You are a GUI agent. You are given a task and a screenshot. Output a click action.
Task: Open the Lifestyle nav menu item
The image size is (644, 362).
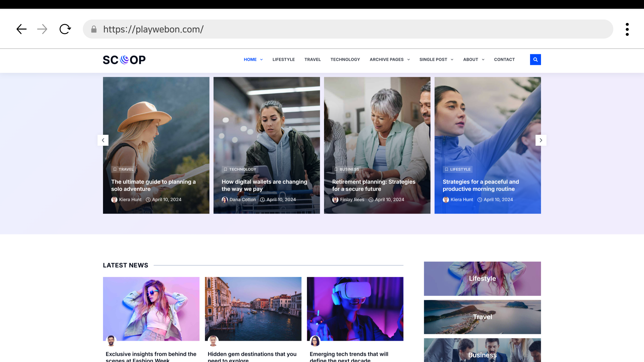[283, 59]
